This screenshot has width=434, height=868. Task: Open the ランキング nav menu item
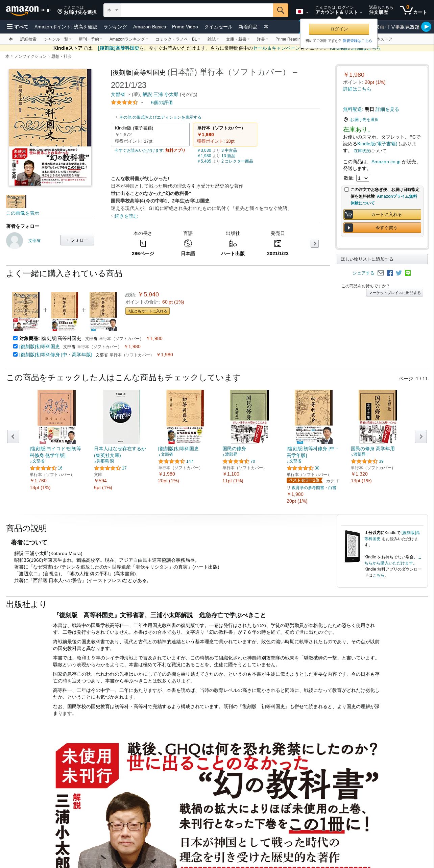click(115, 27)
